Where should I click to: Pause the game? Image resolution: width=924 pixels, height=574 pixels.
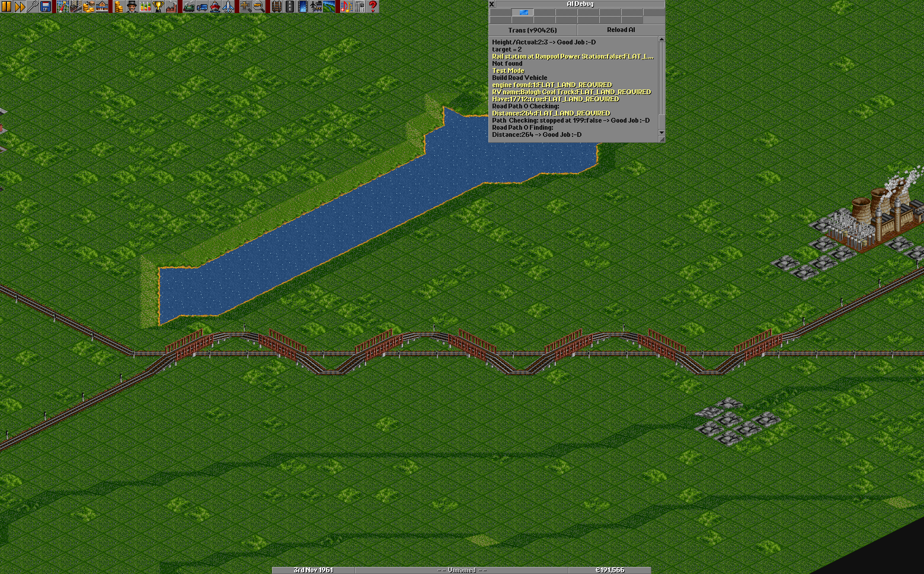[x=7, y=7]
